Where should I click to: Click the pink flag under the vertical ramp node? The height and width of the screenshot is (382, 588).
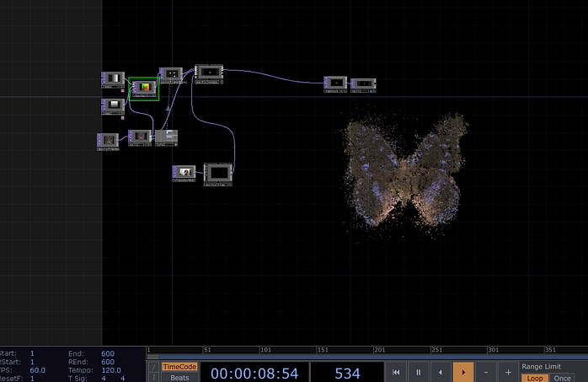click(123, 117)
